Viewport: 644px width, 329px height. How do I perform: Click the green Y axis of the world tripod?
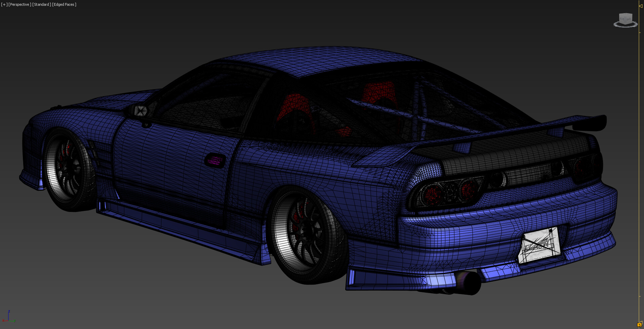[12, 321]
